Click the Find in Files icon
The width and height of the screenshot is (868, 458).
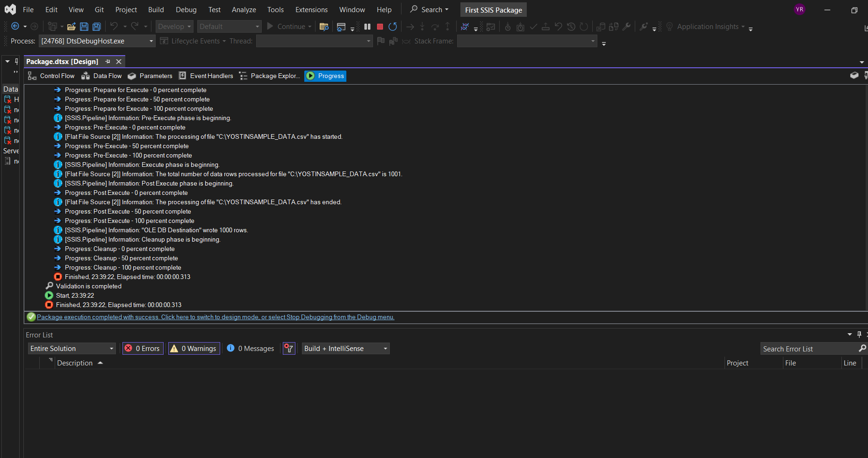tap(324, 27)
